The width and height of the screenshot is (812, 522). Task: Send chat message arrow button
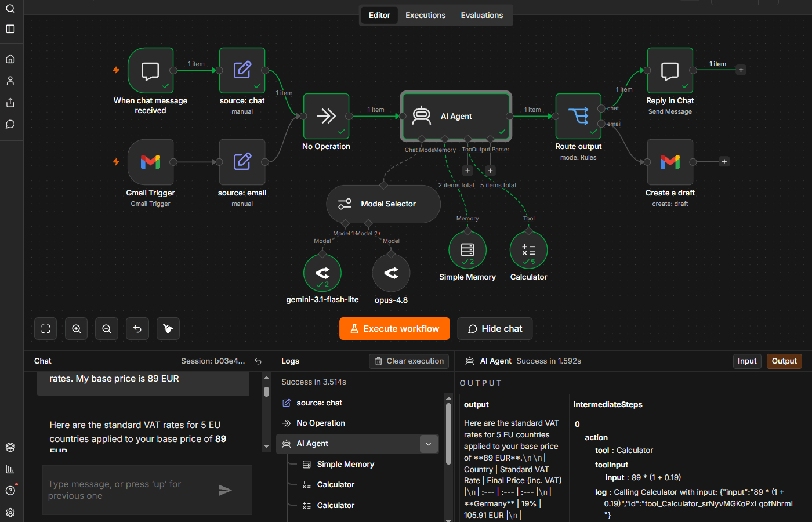click(x=225, y=490)
